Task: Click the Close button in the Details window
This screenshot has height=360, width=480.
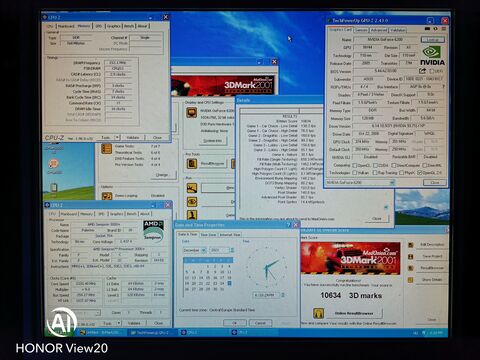Action: 377,219
